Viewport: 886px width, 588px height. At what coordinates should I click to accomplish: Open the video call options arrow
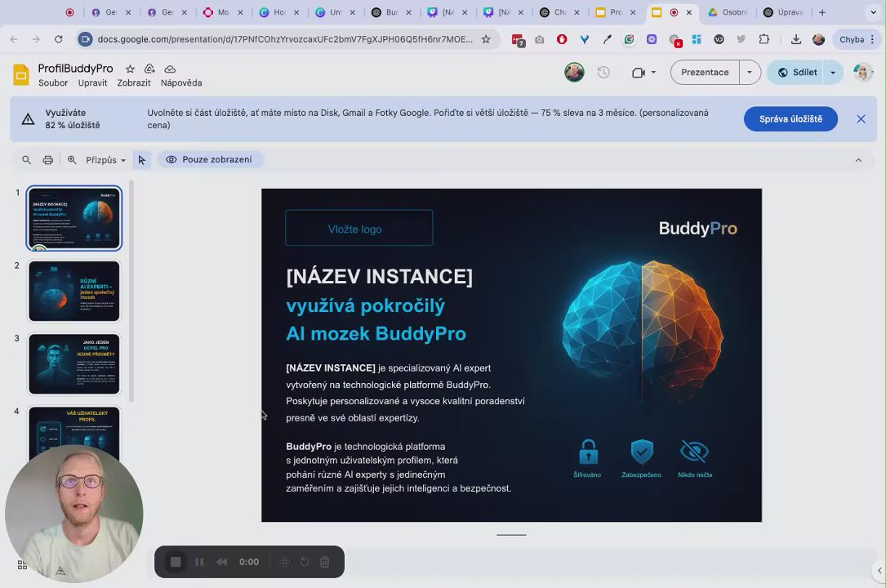click(654, 73)
